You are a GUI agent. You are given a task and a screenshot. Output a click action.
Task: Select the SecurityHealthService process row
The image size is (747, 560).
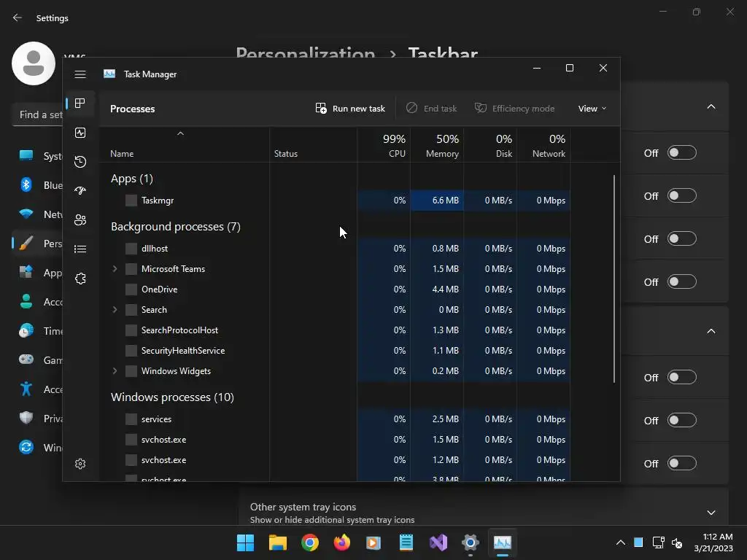(335, 351)
